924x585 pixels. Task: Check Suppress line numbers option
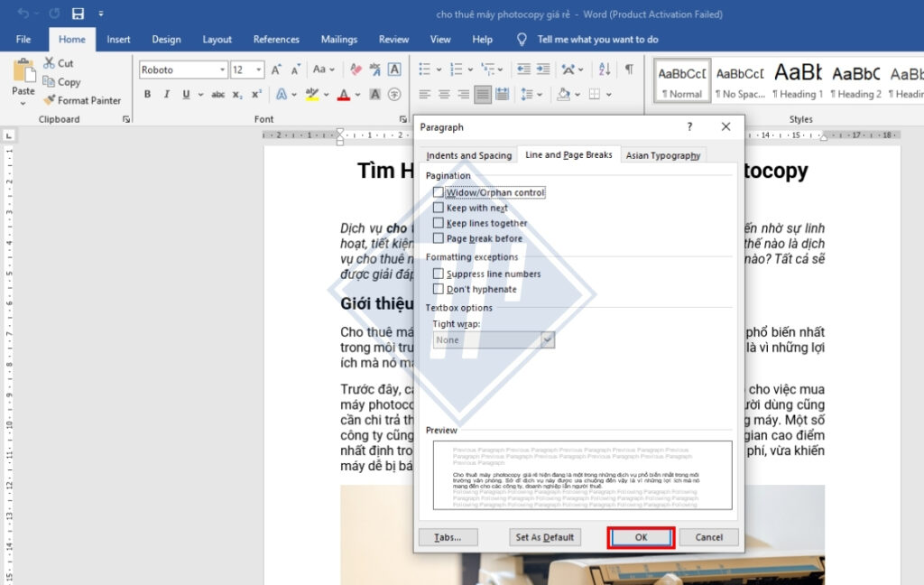pos(438,274)
